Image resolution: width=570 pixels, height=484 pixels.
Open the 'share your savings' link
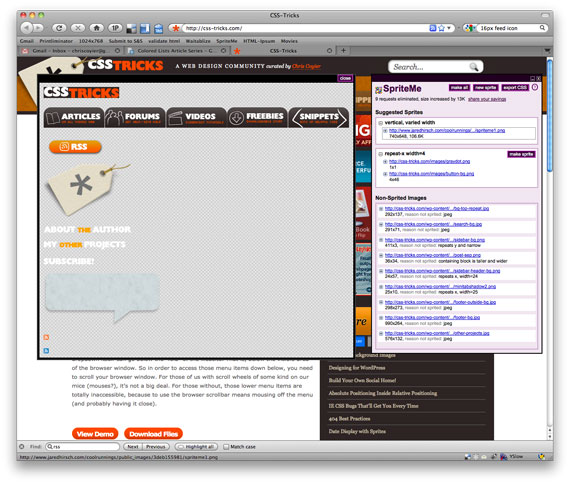point(487,99)
